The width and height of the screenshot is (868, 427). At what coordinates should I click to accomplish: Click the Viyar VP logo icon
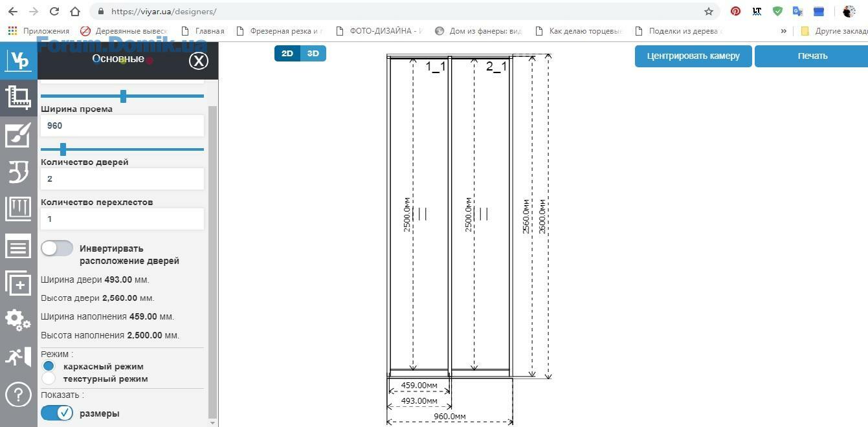(18, 61)
